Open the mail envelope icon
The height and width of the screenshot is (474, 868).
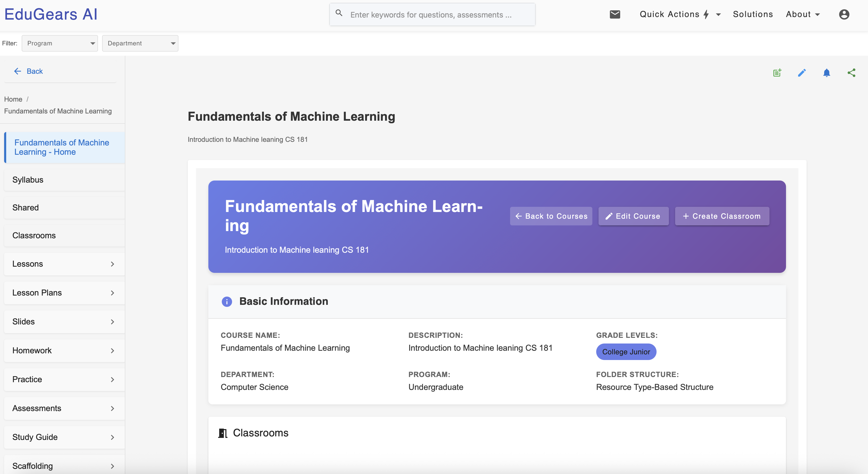[x=615, y=14]
